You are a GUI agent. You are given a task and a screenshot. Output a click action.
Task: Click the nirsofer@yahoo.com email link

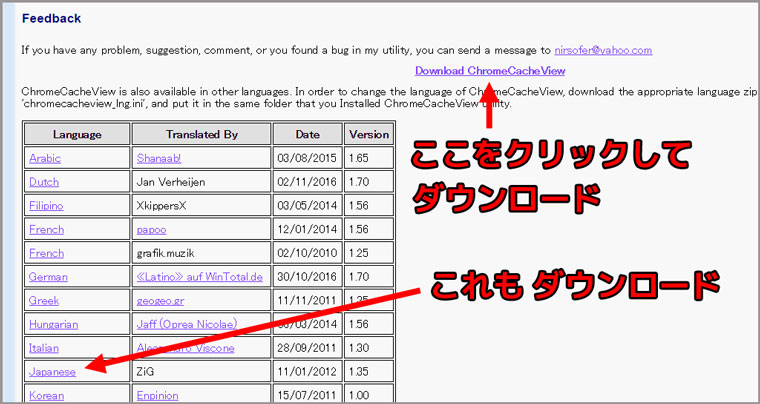click(x=603, y=50)
